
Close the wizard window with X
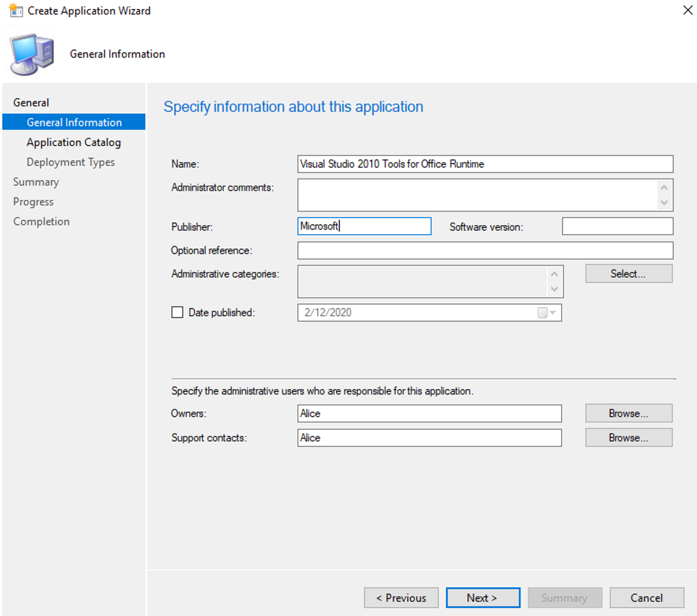(688, 10)
